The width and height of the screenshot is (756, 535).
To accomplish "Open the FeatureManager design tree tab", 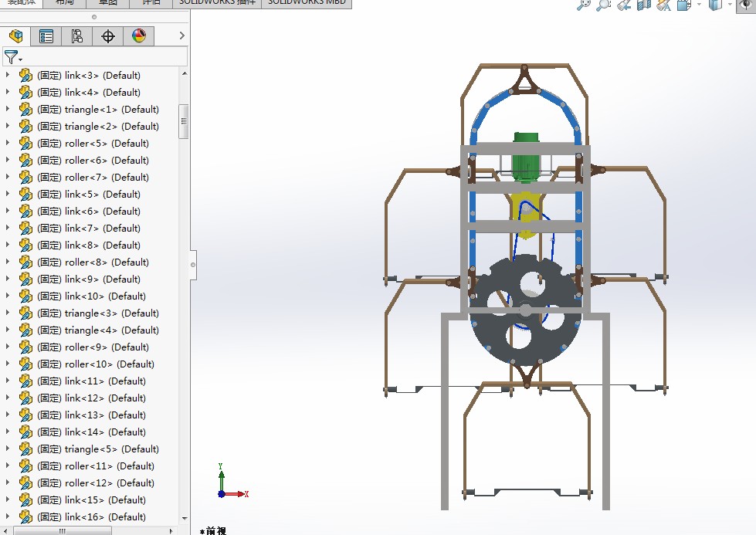I will click(x=16, y=36).
